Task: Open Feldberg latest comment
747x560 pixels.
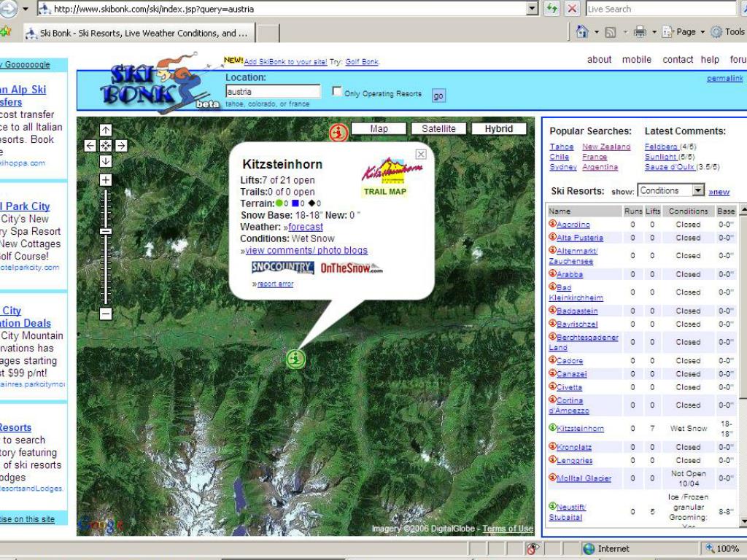Action: 661,147
